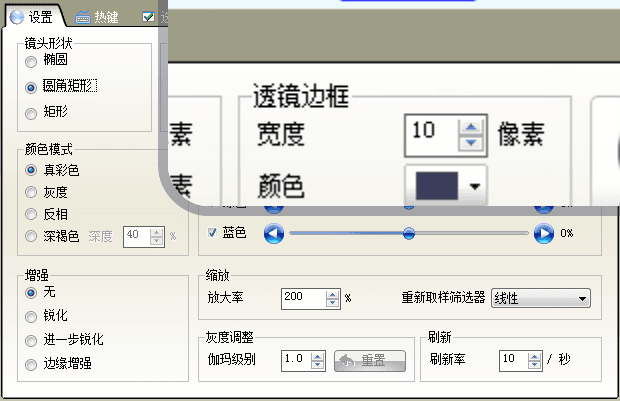Screen dimensions: 620x401
Task: Increase 放大率 with the up arrow
Action: tap(333, 295)
